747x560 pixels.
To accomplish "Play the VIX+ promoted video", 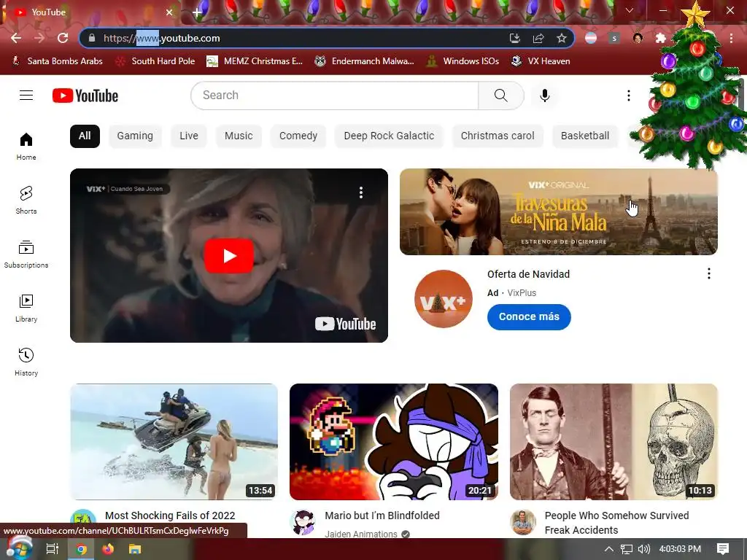I will (x=228, y=256).
